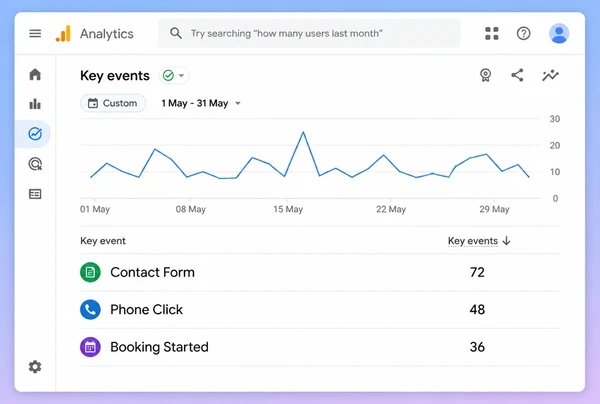Click the "Key event" column header
This screenshot has height=404, width=600.
(103, 241)
